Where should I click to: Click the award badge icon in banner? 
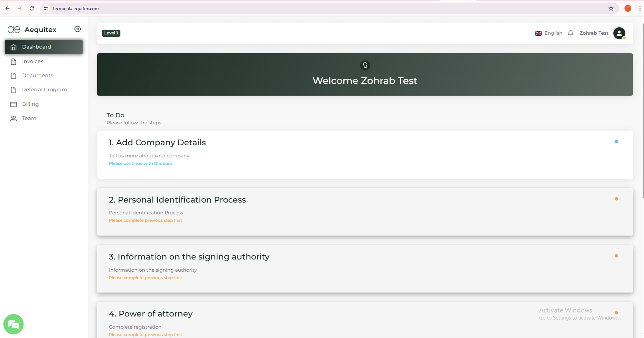pyautogui.click(x=365, y=66)
